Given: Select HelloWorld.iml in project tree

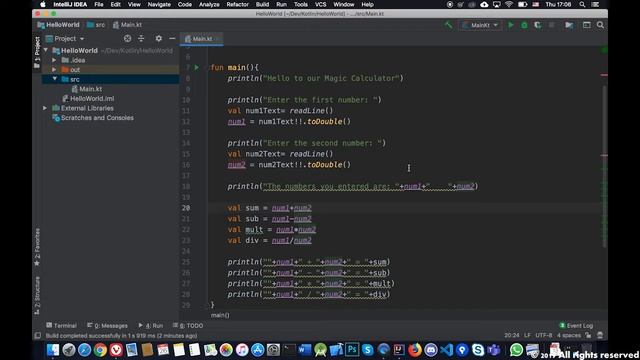Looking at the screenshot, I should tap(88, 98).
